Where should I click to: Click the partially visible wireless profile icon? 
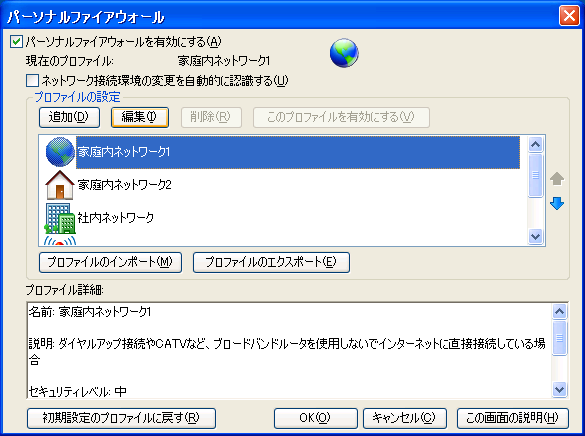point(60,241)
